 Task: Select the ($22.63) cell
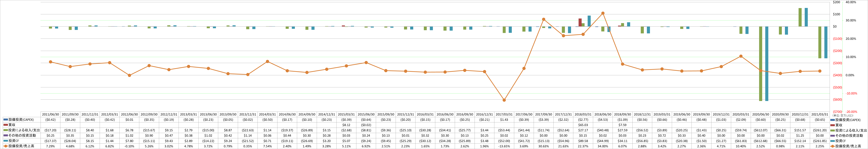248,130
